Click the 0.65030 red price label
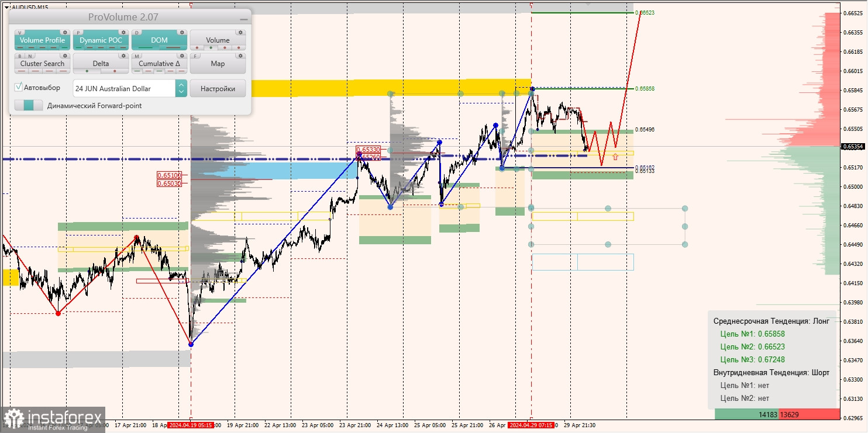The image size is (868, 433). click(169, 183)
